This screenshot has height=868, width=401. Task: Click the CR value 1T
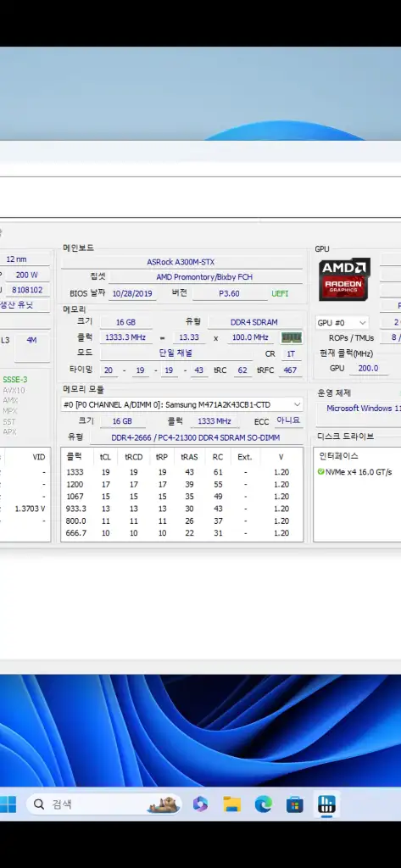(x=291, y=353)
